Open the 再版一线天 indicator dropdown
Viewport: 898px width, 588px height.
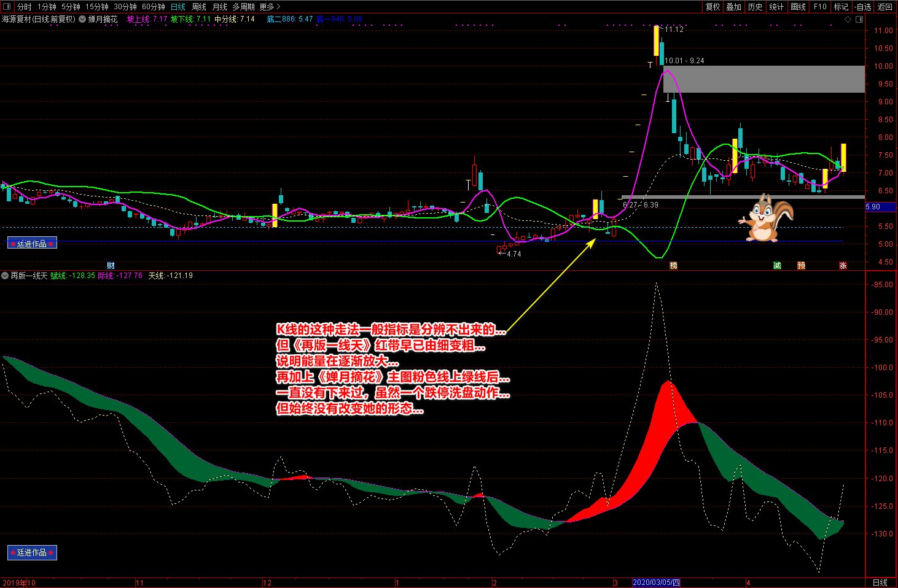5,276
